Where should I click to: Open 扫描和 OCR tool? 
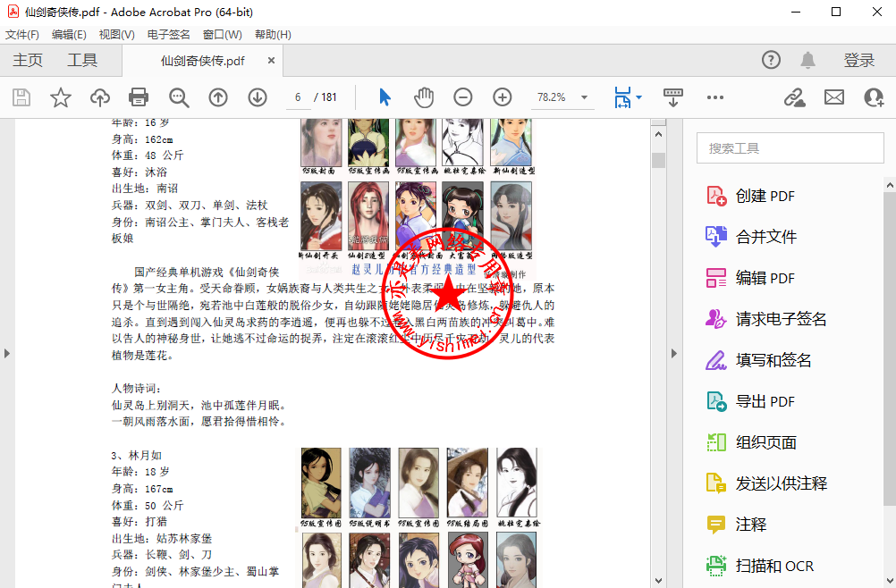coord(759,566)
